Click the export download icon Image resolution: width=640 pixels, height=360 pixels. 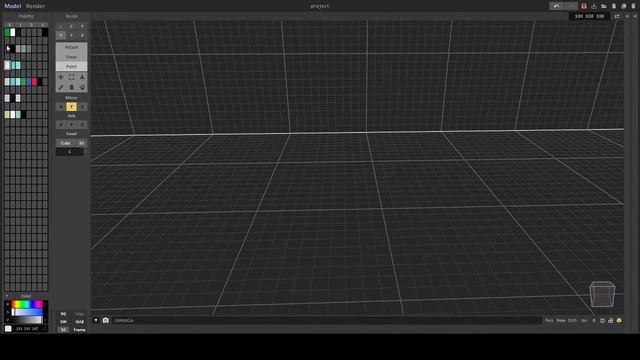coord(594,6)
